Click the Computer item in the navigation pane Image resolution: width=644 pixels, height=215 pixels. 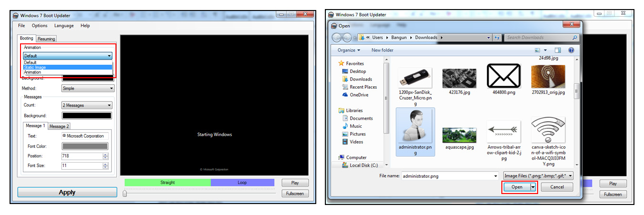(x=356, y=157)
